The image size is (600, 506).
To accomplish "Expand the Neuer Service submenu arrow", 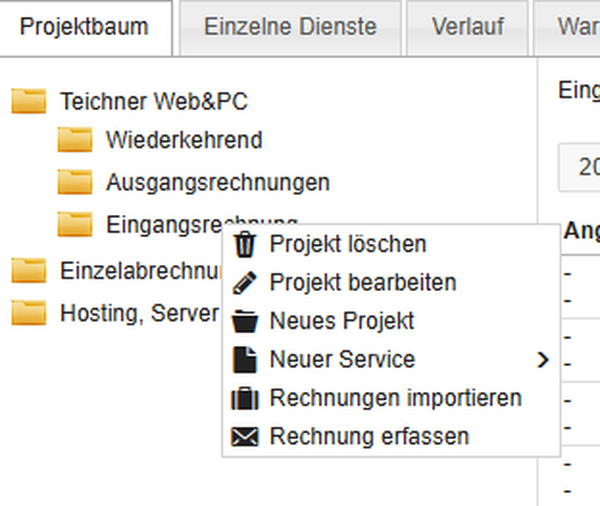I will click(x=543, y=360).
